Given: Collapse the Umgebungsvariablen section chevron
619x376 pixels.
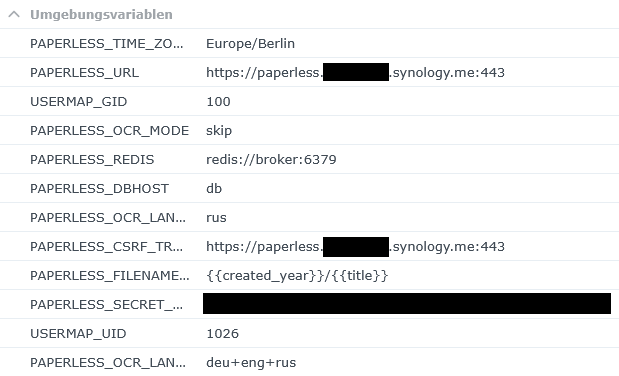Looking at the screenshot, I should coord(14,15).
